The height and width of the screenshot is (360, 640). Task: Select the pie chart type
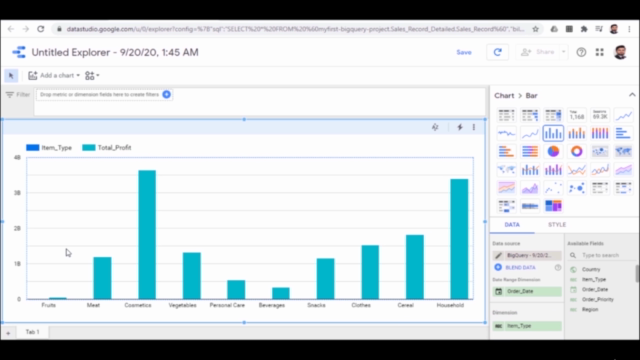tap(553, 151)
